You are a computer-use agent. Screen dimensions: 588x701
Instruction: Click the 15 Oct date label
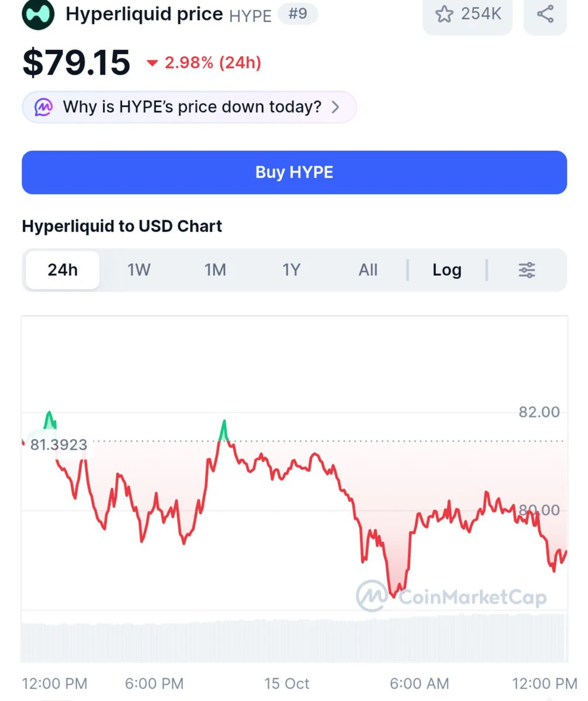(286, 683)
